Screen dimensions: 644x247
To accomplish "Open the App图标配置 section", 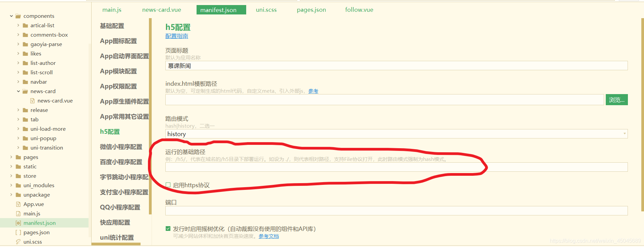I will tap(118, 41).
